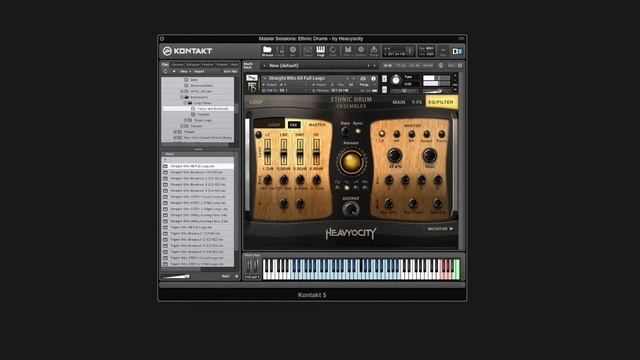This screenshot has height=360, width=640.
Task: Open the Options gear icon
Action: click(x=361, y=51)
